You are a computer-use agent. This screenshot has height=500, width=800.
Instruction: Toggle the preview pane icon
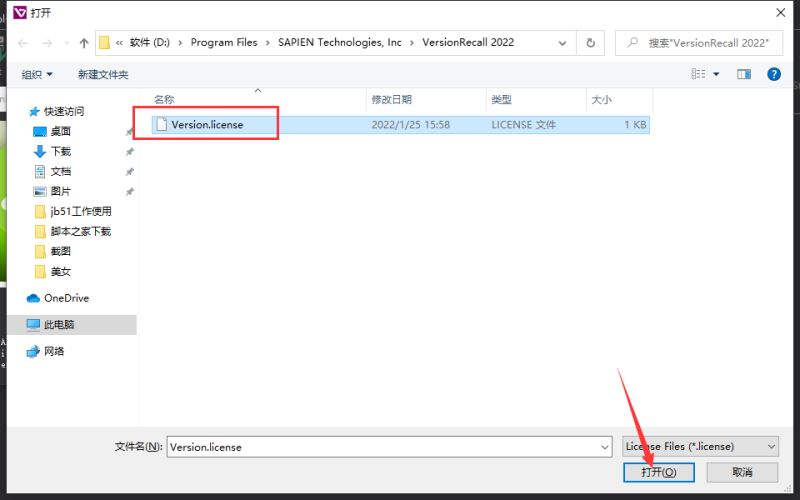(744, 74)
